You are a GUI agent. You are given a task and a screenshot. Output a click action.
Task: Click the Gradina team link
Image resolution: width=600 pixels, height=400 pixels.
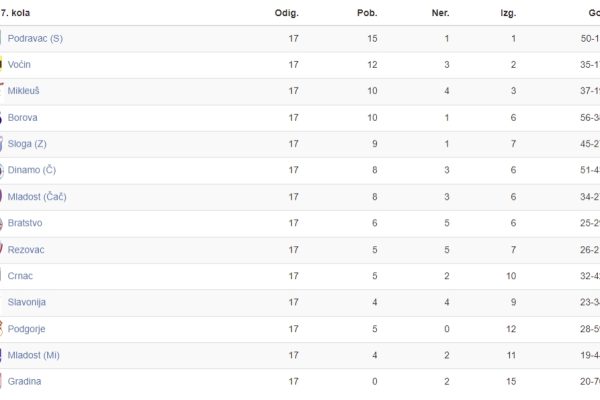tap(24, 382)
